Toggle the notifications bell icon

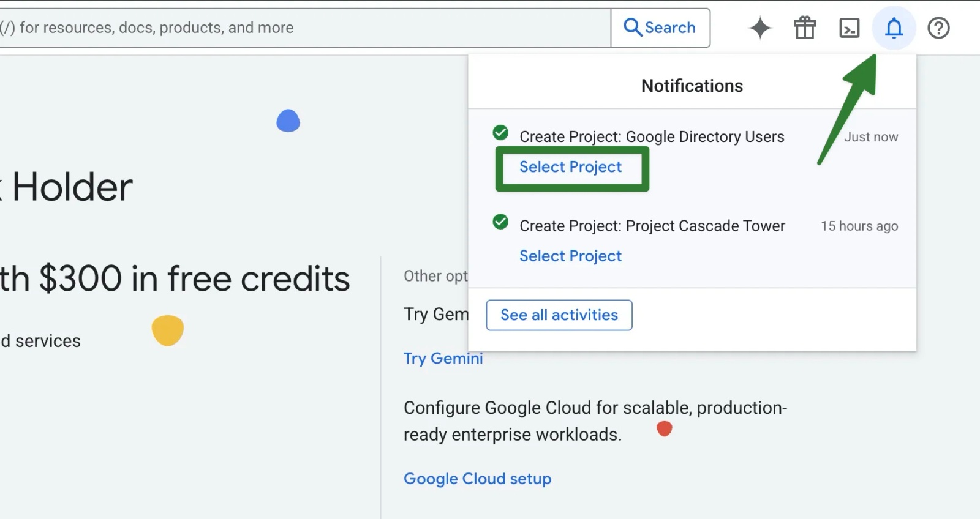[894, 28]
